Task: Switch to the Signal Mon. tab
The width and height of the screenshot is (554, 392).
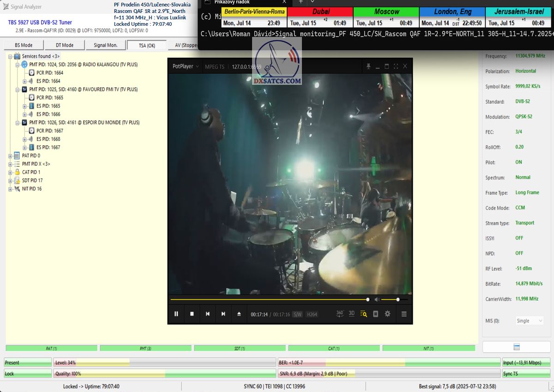Action: 105,45
